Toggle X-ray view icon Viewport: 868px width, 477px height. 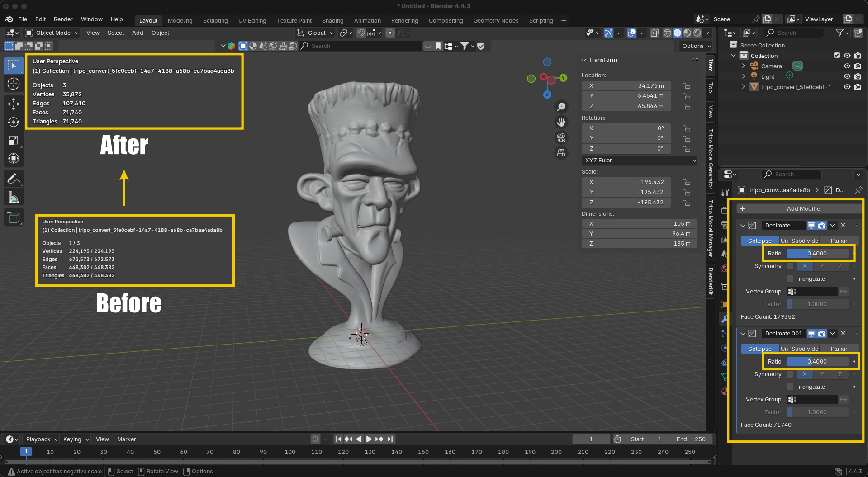click(655, 33)
